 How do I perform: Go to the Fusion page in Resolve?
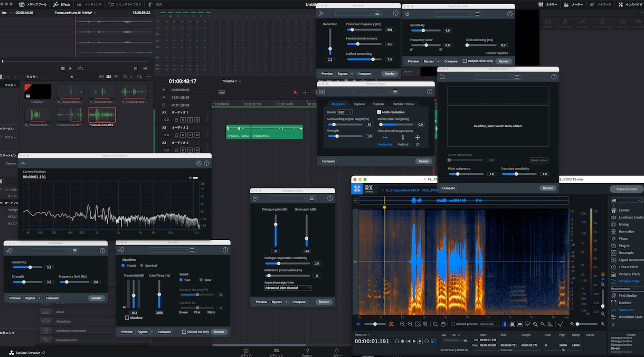(x=307, y=352)
